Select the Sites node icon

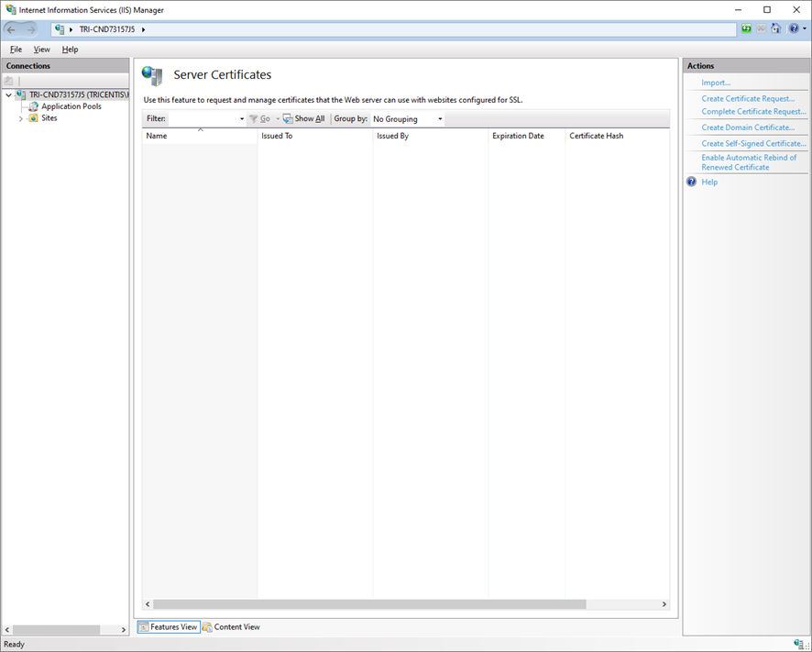pyautogui.click(x=33, y=118)
